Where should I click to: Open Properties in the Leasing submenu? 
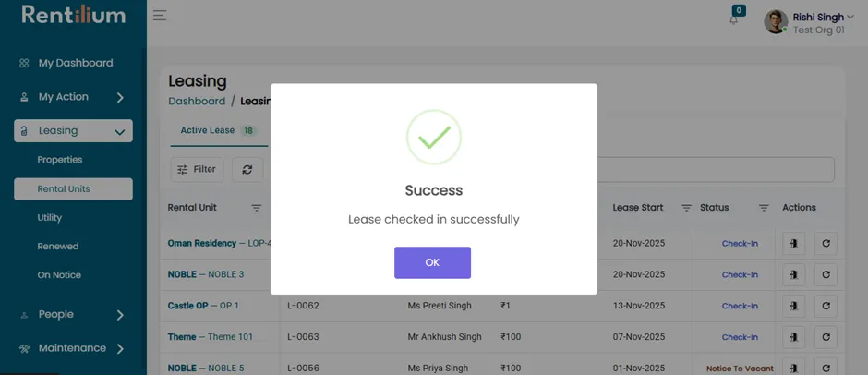pos(60,160)
